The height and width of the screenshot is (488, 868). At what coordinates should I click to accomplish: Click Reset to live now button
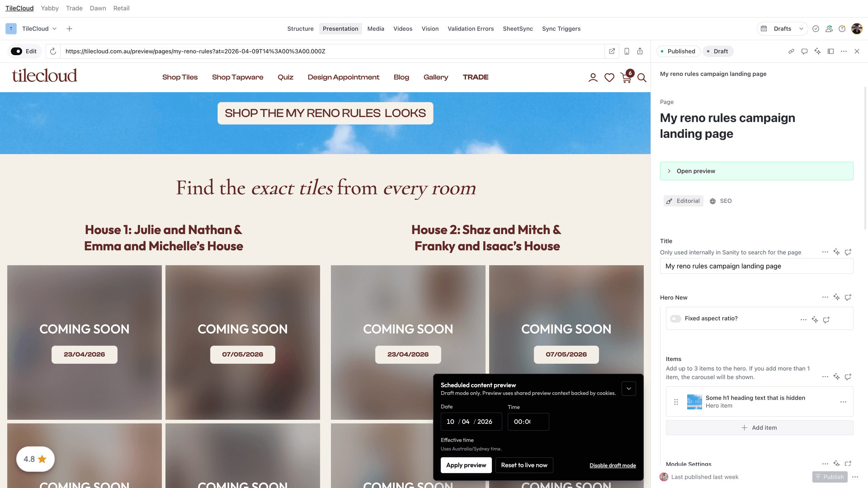(524, 465)
